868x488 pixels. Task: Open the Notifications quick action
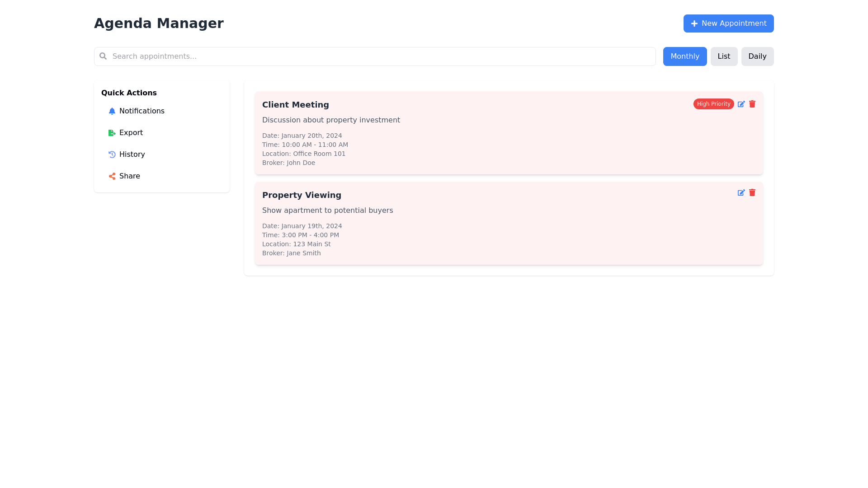142,111
